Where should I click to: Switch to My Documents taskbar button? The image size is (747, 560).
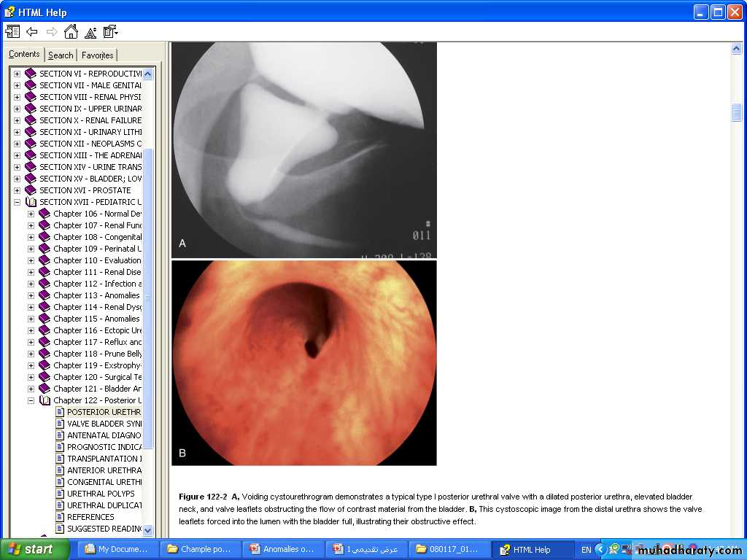[117, 549]
